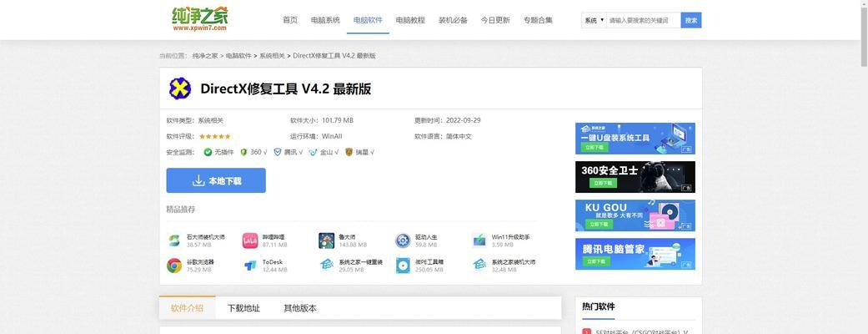Click the ToDesk name link
868x334 pixels.
click(273, 262)
